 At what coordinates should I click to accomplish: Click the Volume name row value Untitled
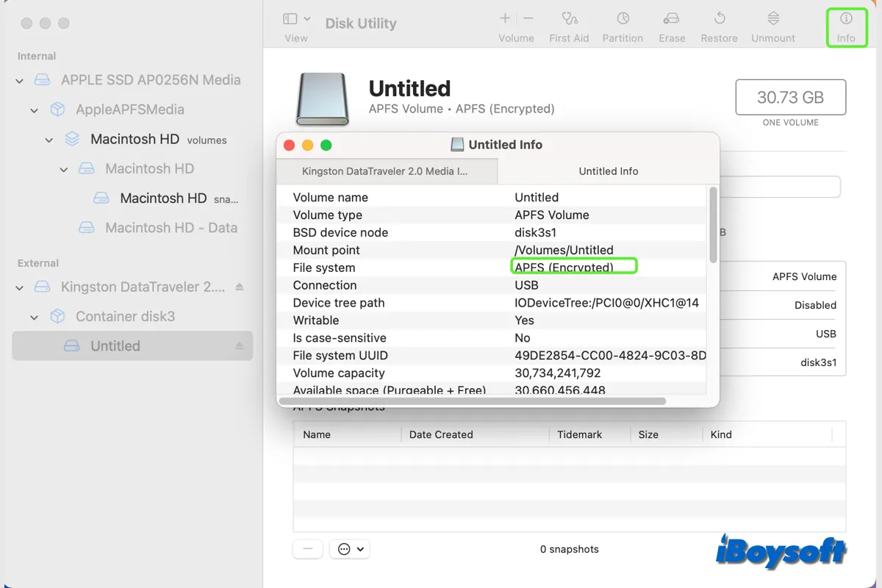(x=537, y=197)
